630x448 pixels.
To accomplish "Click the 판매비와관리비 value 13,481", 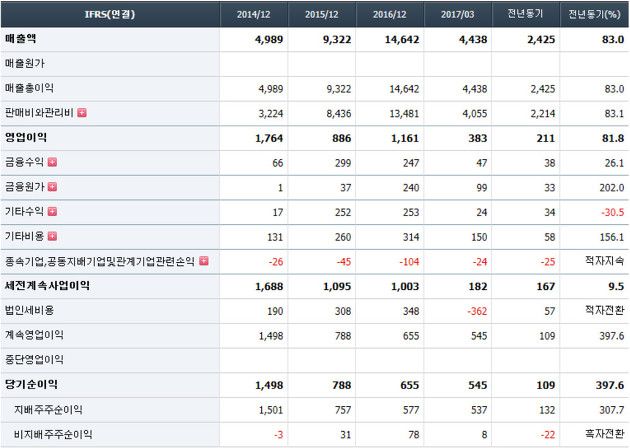I will coord(404,114).
